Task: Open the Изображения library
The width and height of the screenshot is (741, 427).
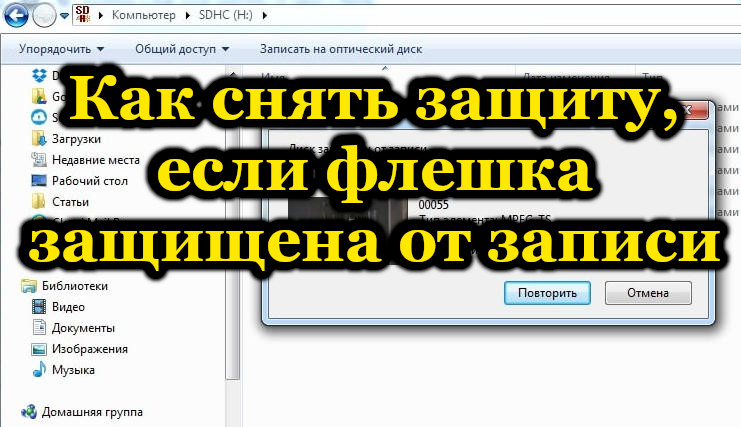Action: click(89, 348)
